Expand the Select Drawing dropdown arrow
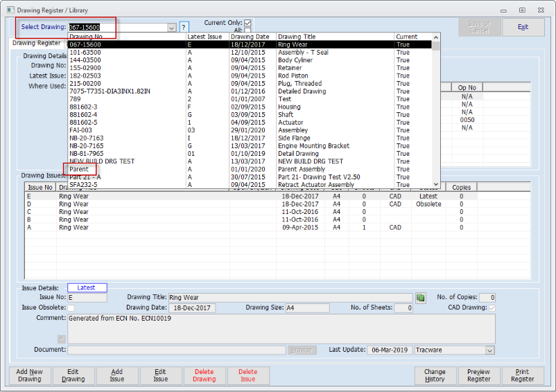The width and height of the screenshot is (556, 392). [x=171, y=28]
